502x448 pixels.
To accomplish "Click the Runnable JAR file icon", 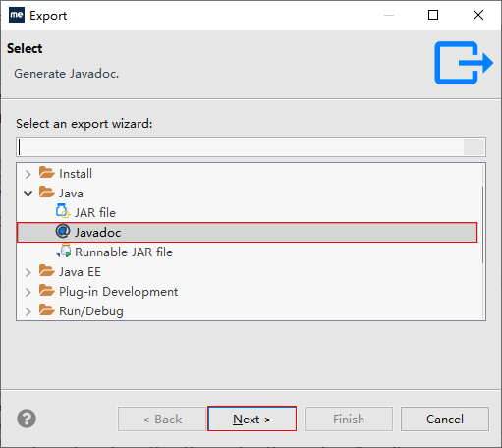I will tap(64, 251).
